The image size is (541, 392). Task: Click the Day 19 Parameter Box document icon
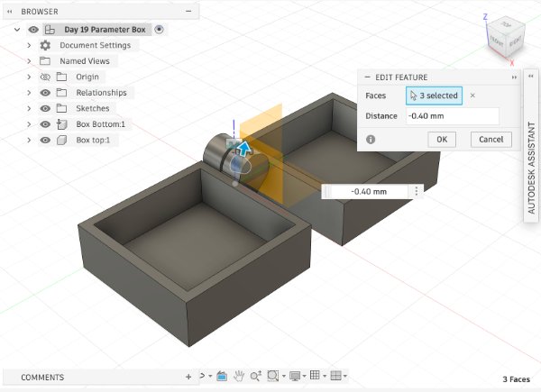click(50, 30)
